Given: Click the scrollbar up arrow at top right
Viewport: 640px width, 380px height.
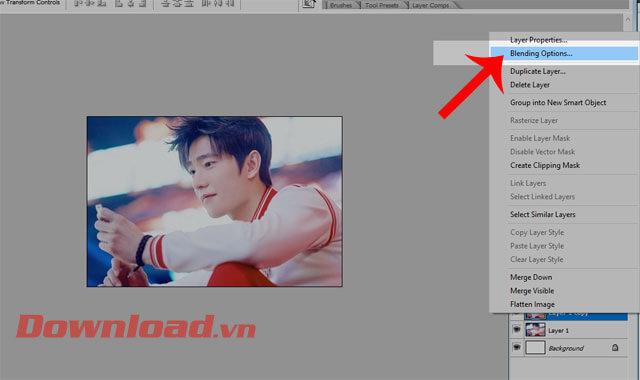Looking at the screenshot, I should [627, 19].
